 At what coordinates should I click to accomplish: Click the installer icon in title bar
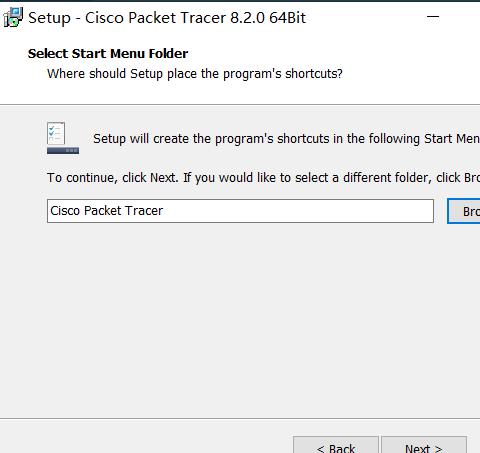coord(13,17)
